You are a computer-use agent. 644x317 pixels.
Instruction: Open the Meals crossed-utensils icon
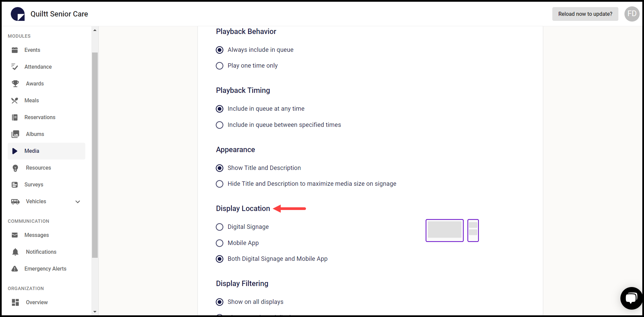[15, 100]
